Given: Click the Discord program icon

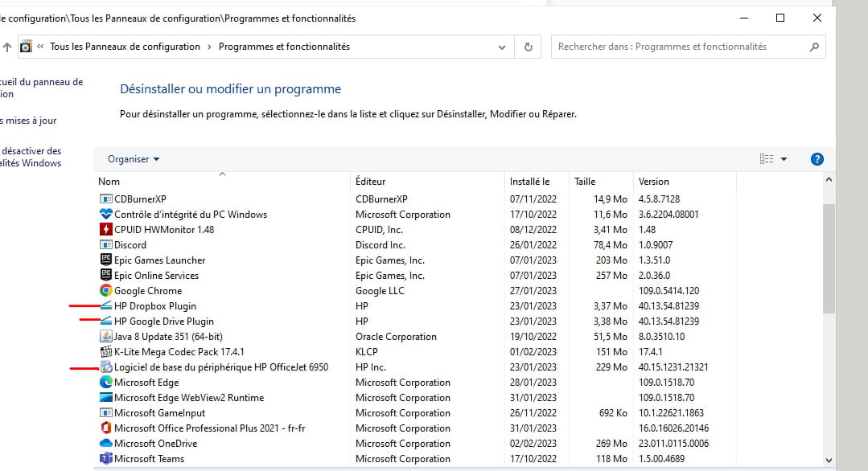Looking at the screenshot, I should coord(105,244).
